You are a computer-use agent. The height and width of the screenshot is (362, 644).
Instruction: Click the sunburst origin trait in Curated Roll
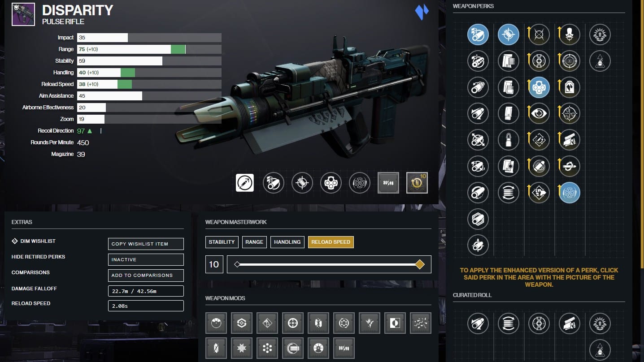pos(599,323)
